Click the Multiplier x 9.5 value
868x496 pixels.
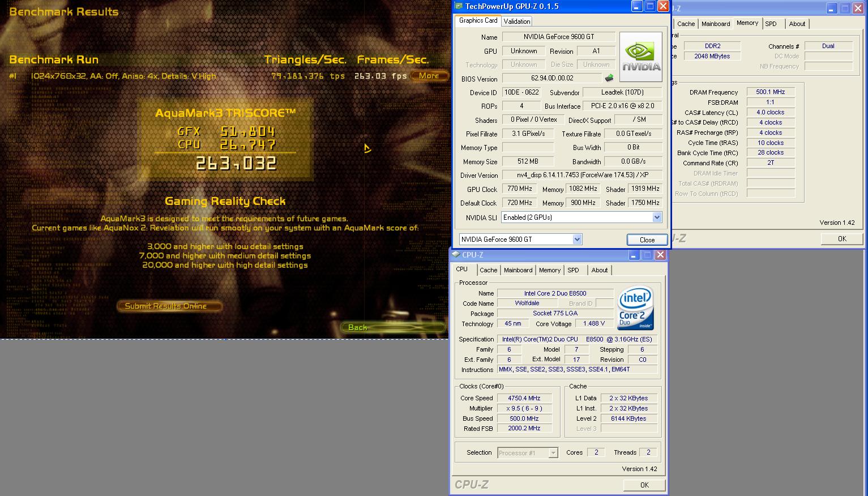(x=524, y=408)
